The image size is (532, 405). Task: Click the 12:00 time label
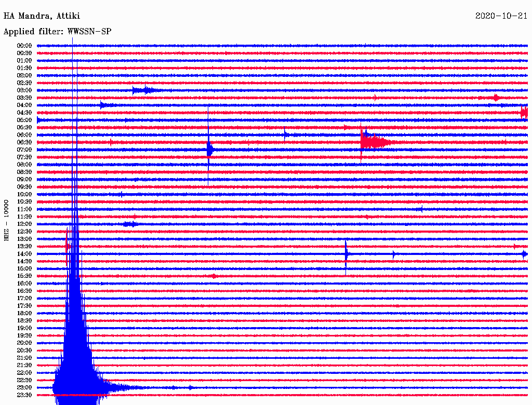coord(24,224)
